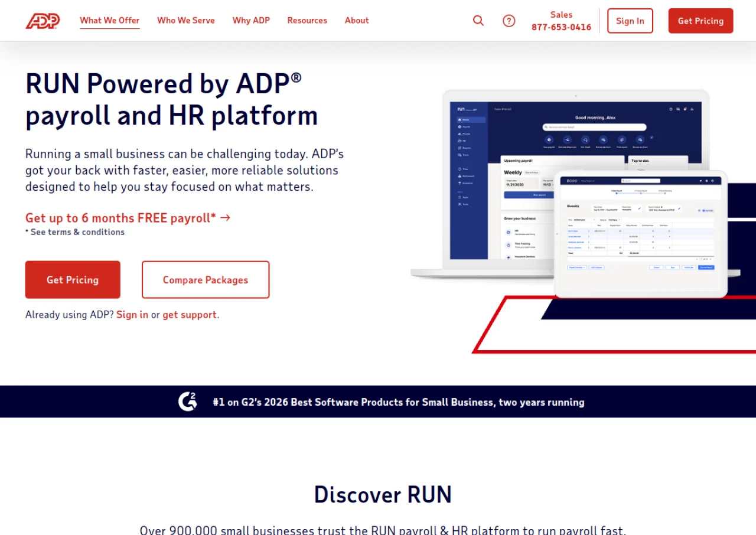Open the Who We Serve menu
756x535 pixels.
[186, 20]
